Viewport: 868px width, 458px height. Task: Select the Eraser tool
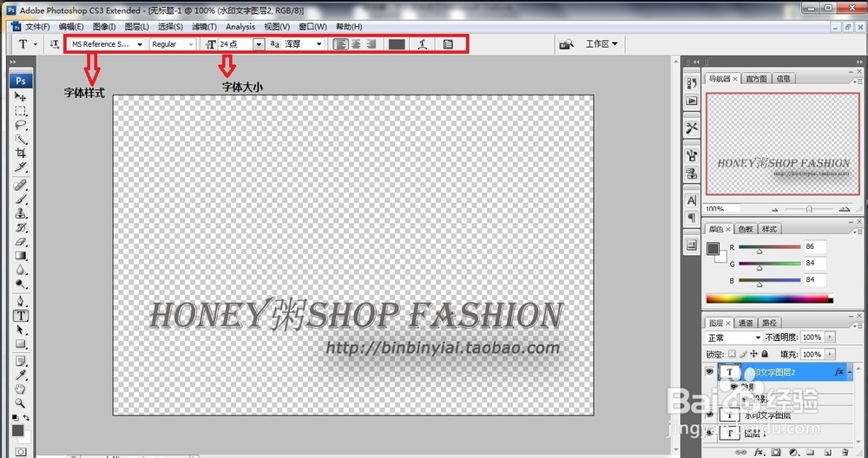[21, 242]
